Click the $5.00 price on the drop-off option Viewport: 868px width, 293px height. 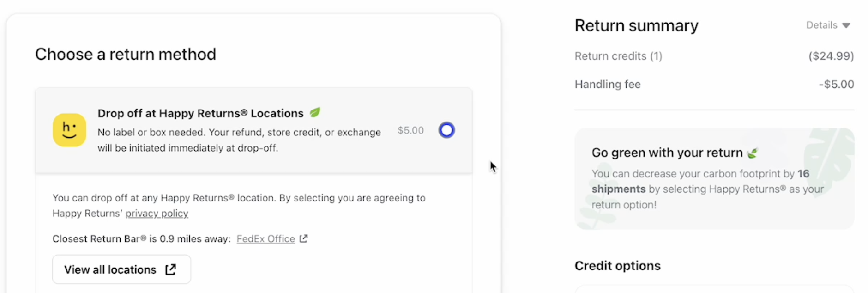(x=410, y=130)
